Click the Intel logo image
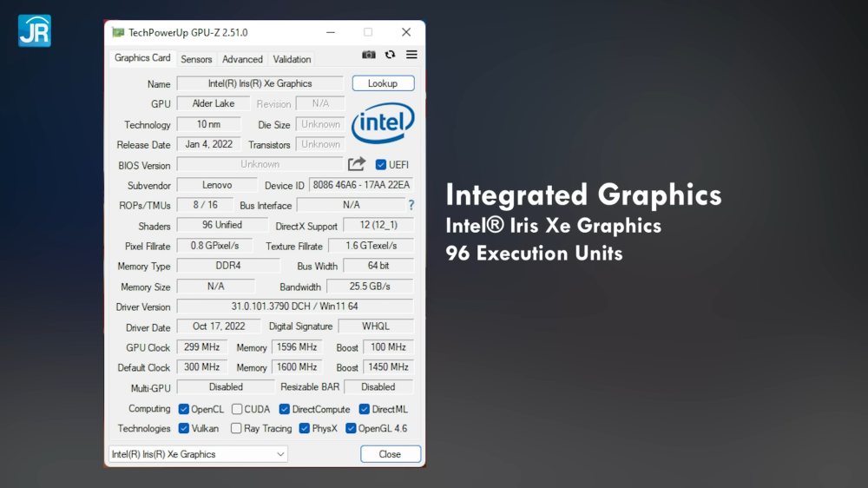868x488 pixels. [383, 123]
